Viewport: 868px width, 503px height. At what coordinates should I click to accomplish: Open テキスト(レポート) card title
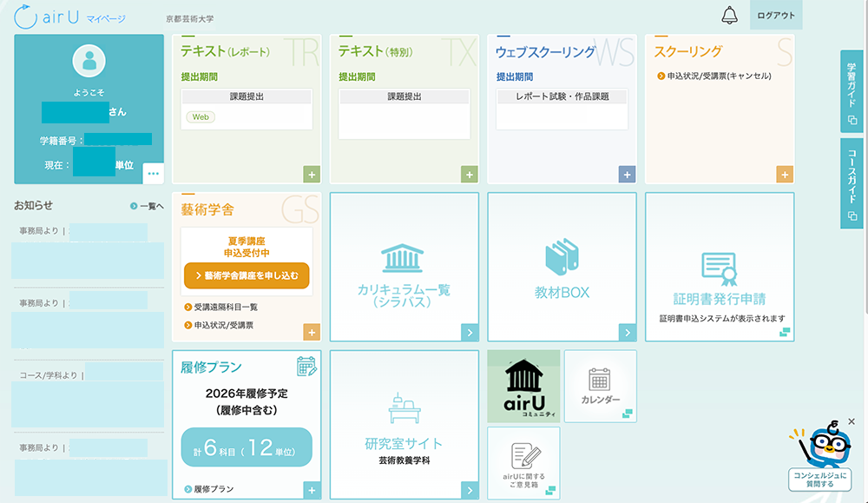(226, 51)
